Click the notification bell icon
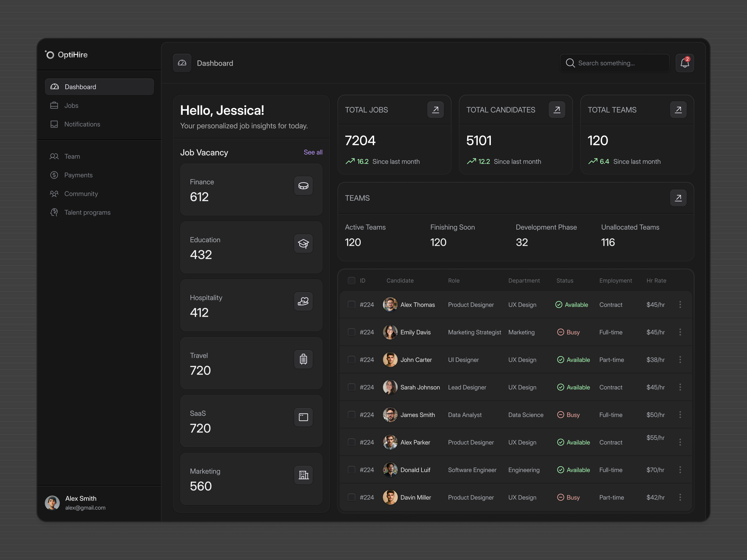 click(x=684, y=63)
